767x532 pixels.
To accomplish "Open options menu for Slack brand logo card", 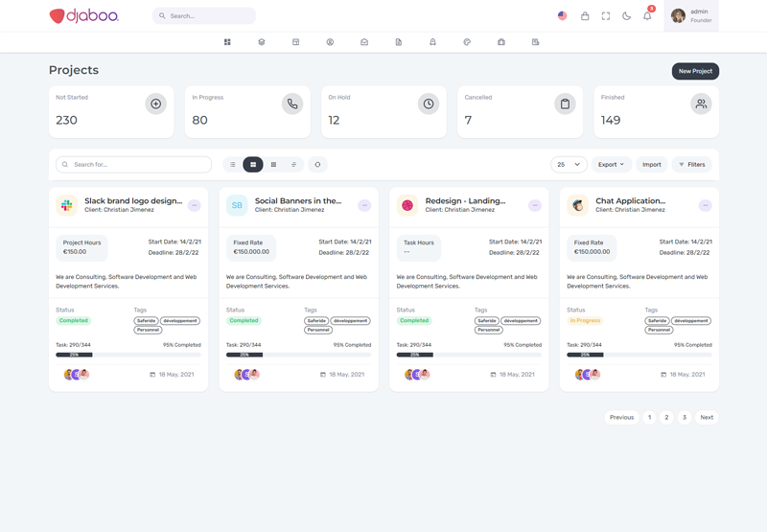I will 195,205.
